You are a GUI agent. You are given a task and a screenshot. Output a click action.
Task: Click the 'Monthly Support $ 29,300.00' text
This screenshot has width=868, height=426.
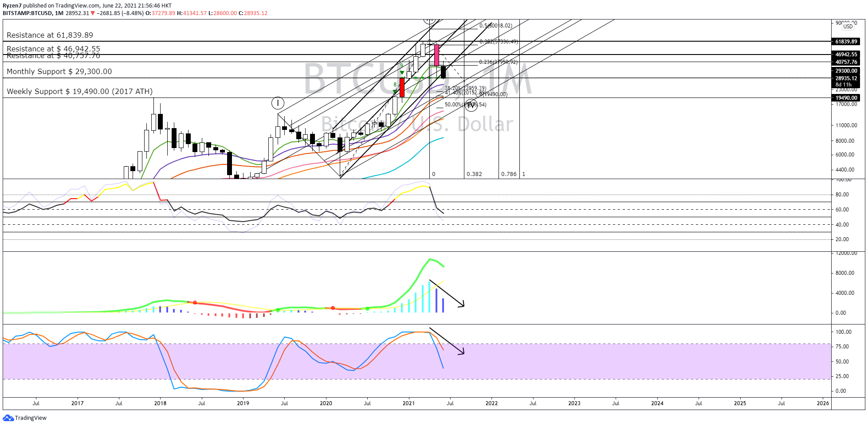59,71
